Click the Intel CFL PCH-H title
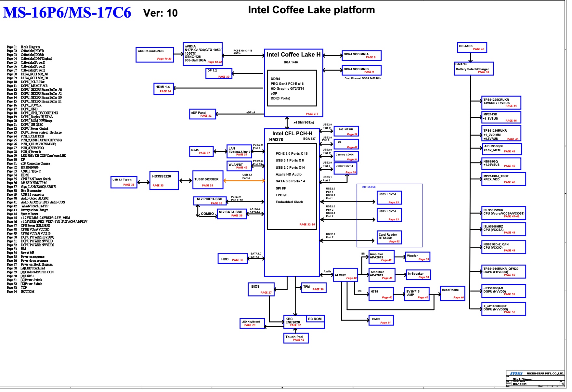The image size is (572, 392). point(292,133)
